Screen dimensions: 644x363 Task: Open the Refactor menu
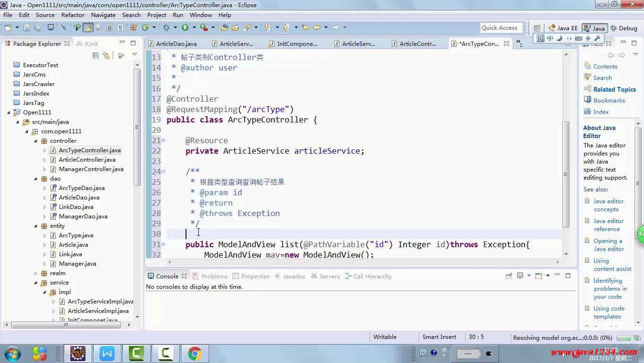pyautogui.click(x=73, y=15)
